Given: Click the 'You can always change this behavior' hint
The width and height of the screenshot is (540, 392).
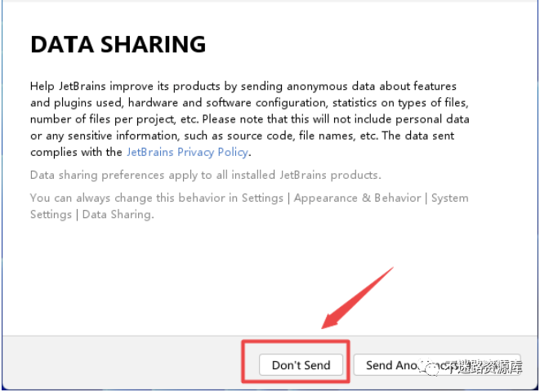Looking at the screenshot, I should point(249,206).
